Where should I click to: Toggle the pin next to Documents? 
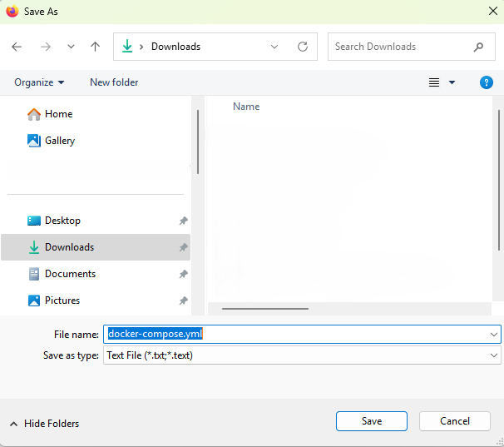[183, 274]
